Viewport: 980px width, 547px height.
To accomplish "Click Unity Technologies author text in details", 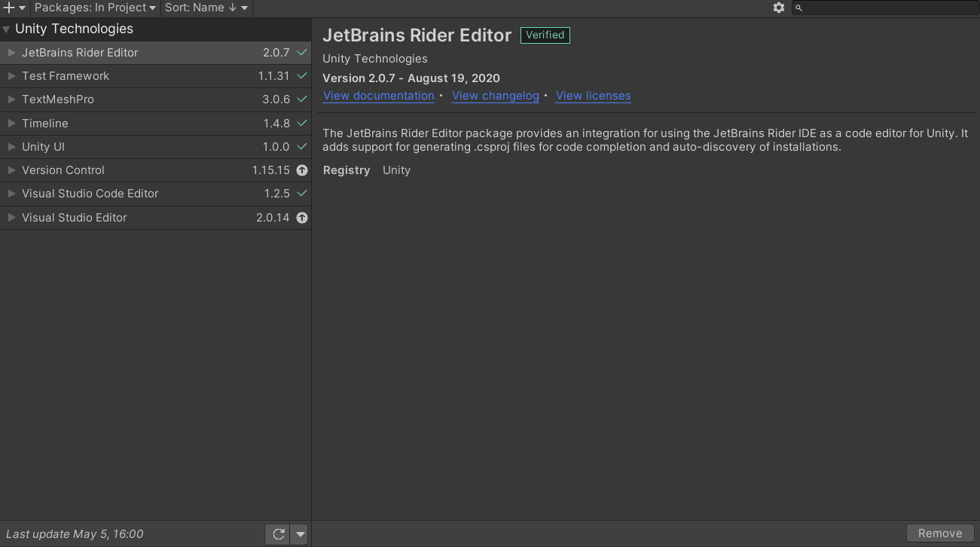I will click(x=375, y=59).
